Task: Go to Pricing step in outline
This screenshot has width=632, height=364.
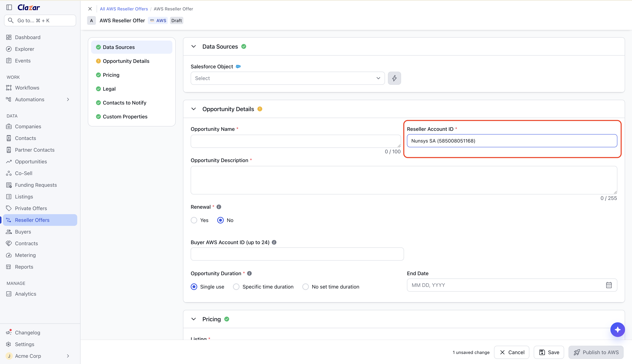Action: tap(132, 75)
